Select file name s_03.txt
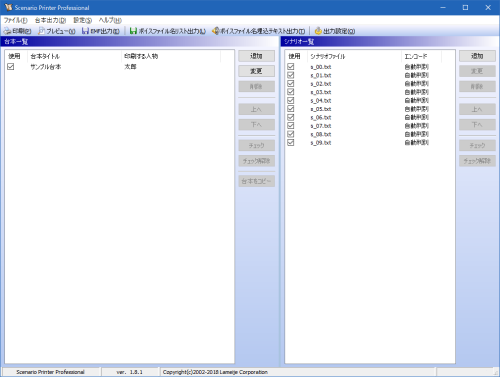500x377 pixels. pos(321,92)
